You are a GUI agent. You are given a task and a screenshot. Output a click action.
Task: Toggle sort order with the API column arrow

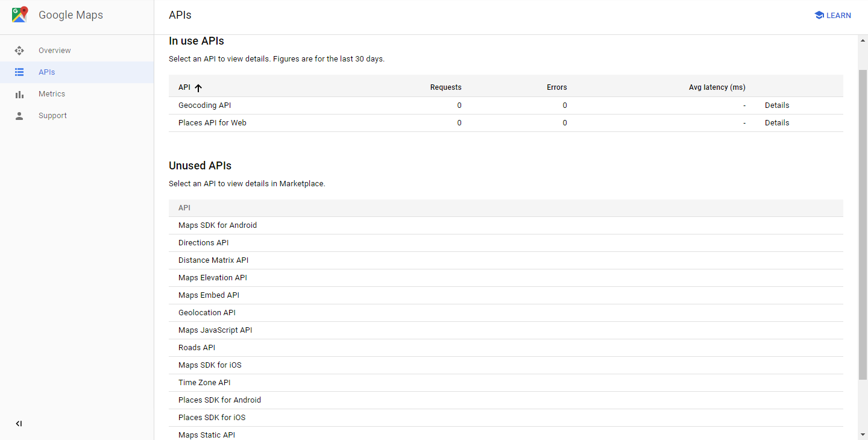(198, 88)
